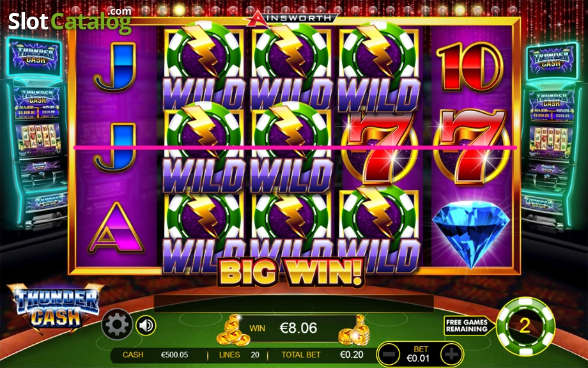Click the Ainsworth logo at top

point(292,18)
